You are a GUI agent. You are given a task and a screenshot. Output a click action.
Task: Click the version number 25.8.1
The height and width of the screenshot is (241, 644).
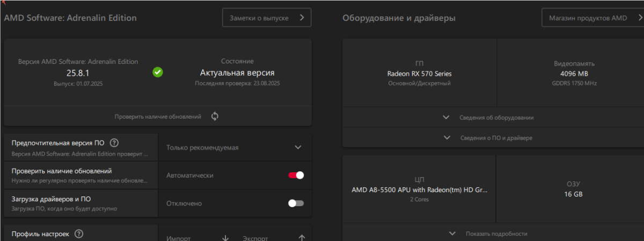click(x=78, y=73)
